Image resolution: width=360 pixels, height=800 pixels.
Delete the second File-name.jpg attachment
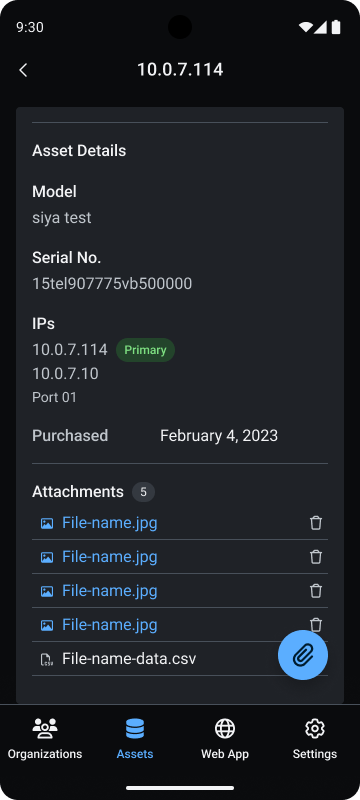tap(316, 557)
